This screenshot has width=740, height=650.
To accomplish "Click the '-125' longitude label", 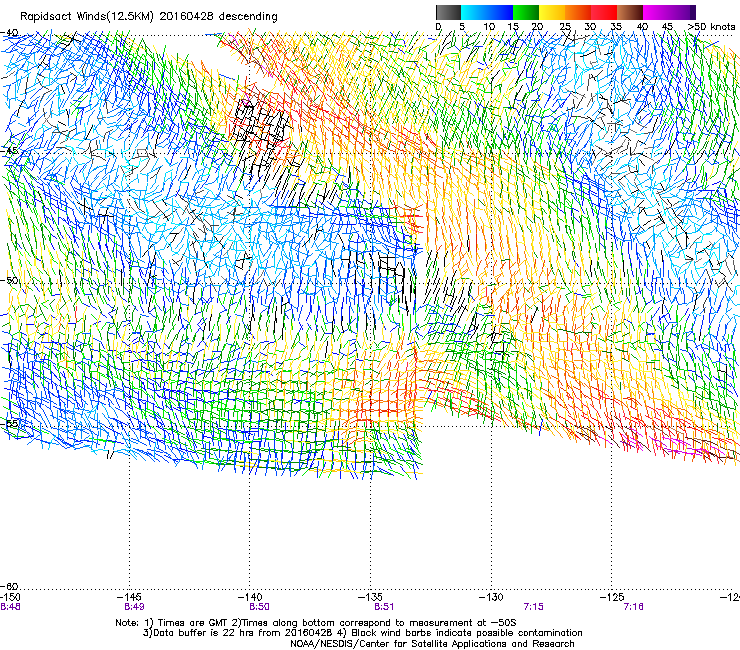I will [x=612, y=597].
